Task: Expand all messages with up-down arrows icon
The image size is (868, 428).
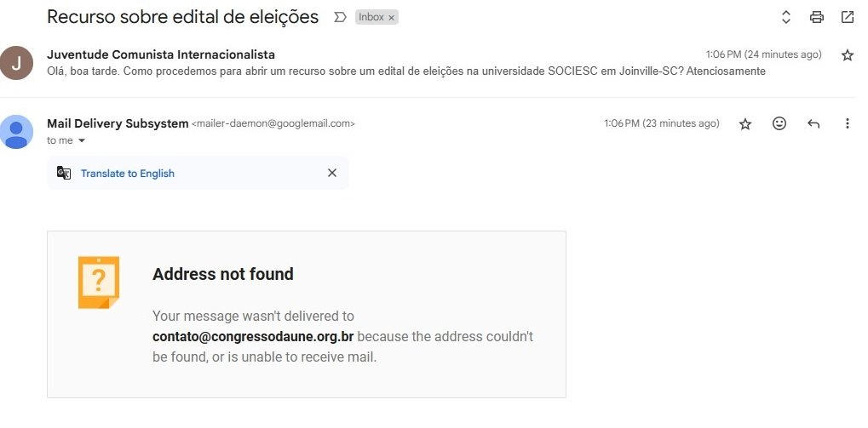Action: [785, 17]
